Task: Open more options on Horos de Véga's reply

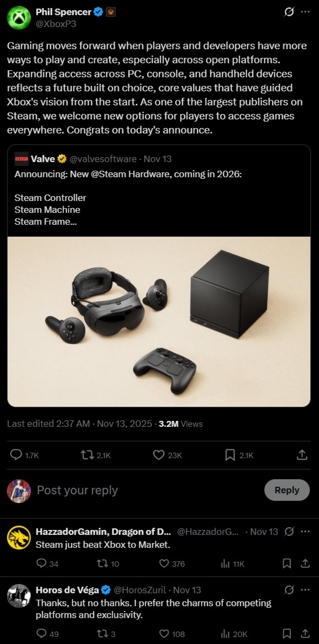Action: click(305, 590)
